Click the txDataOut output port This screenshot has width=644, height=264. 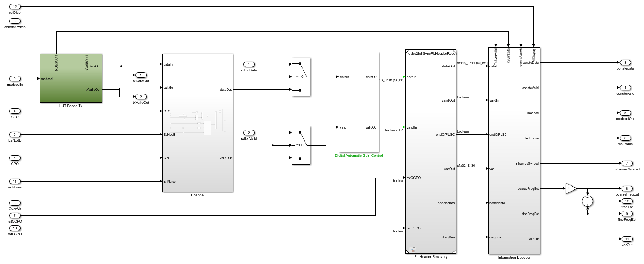tap(140, 75)
